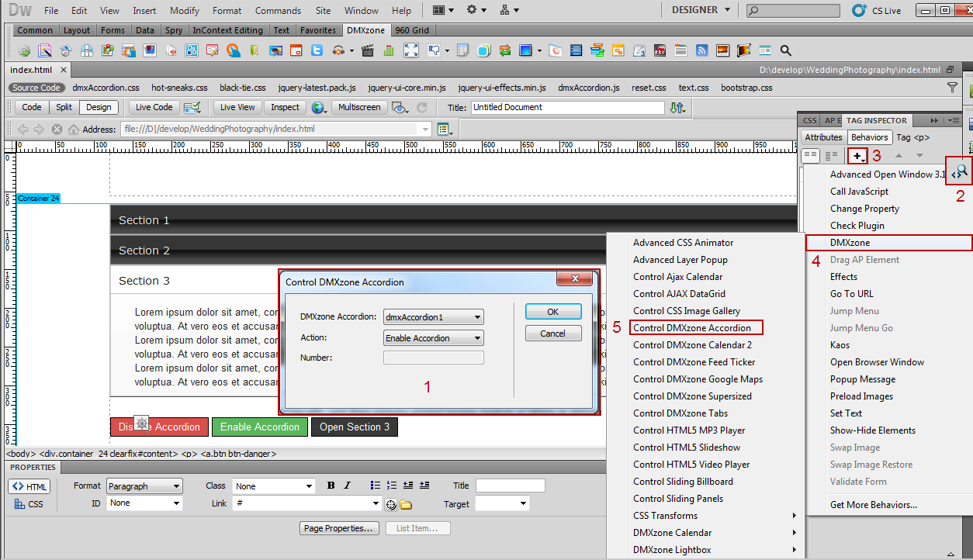Click the headphones audio player icon
Screen dimensions: 973x560
pos(338,50)
